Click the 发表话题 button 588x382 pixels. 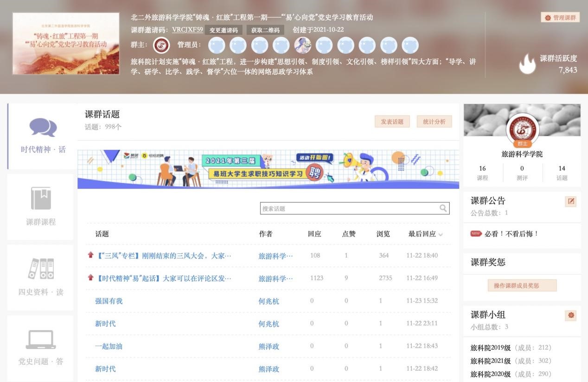click(392, 122)
